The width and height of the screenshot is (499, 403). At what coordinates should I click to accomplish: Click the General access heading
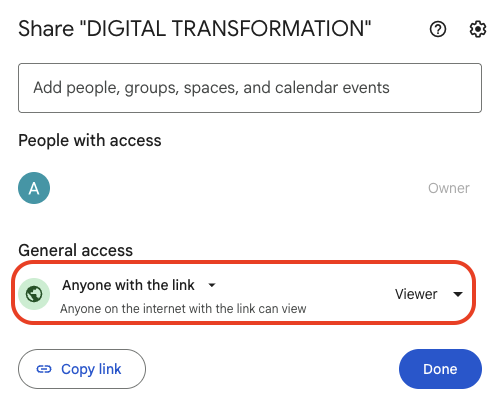[76, 250]
